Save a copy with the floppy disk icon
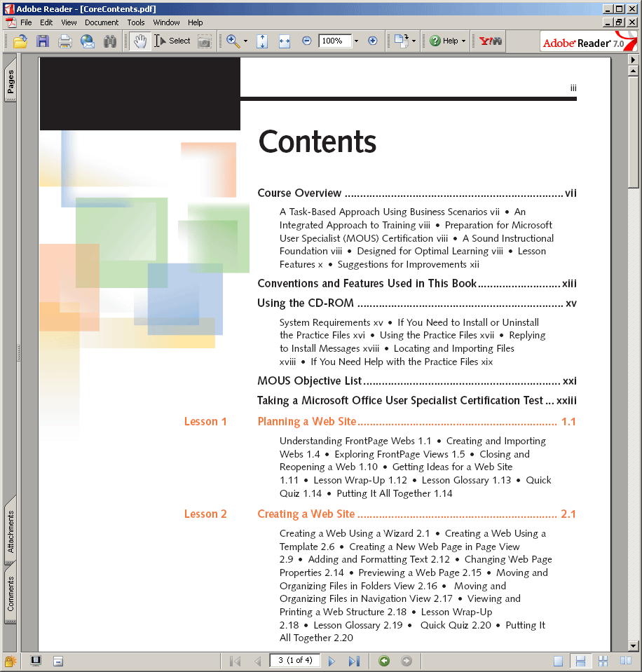Image resolution: width=642 pixels, height=672 pixels. (43, 41)
